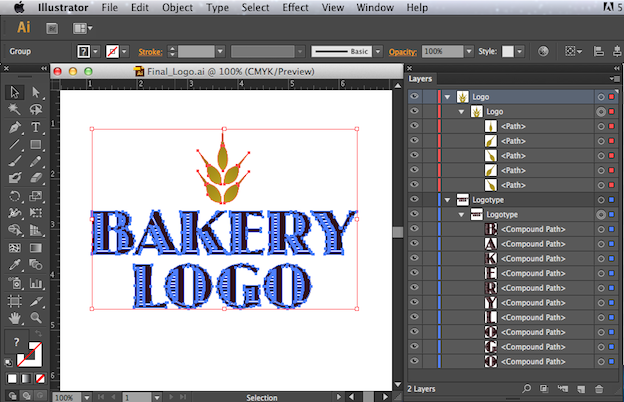This screenshot has height=402, width=624.
Task: Select the Zoom tool in toolbox
Action: tap(36, 316)
